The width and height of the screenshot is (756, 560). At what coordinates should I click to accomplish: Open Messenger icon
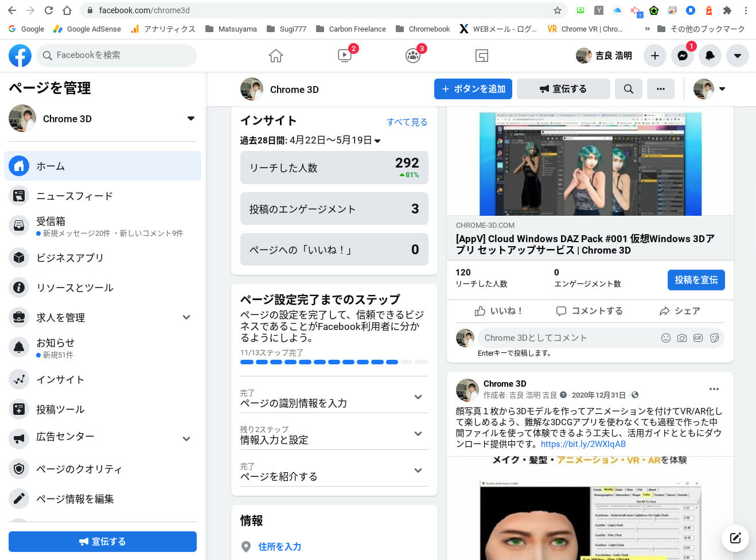pos(683,56)
